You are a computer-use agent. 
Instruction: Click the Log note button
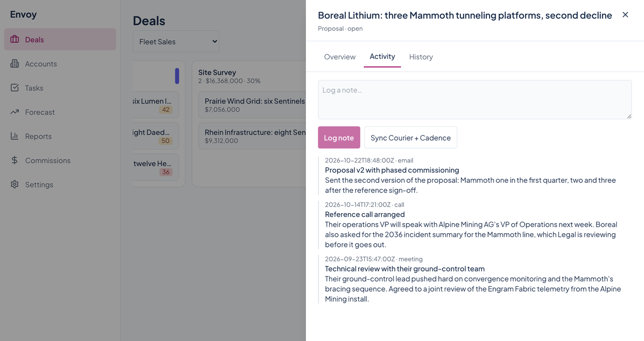339,138
